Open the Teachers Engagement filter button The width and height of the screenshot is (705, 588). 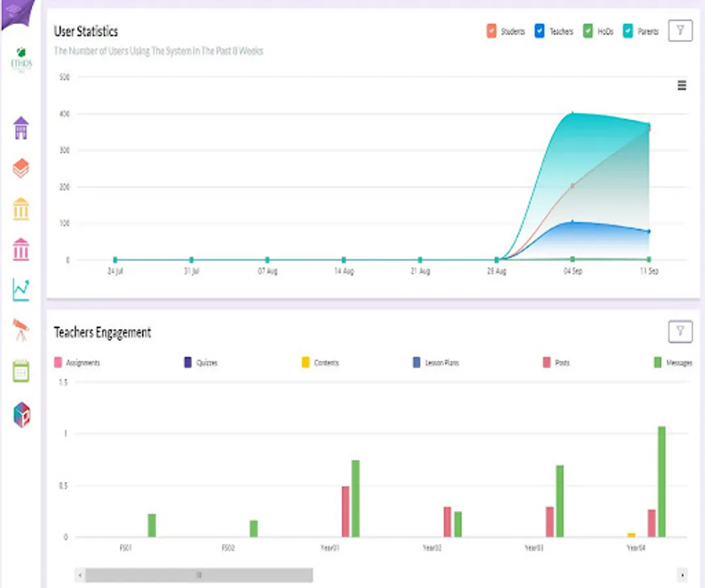pos(680,331)
